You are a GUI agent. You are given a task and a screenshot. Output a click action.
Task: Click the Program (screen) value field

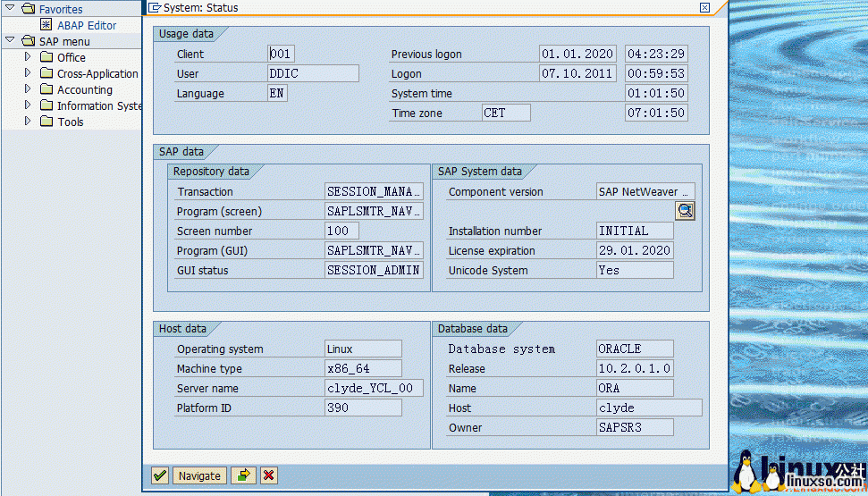[x=375, y=212]
